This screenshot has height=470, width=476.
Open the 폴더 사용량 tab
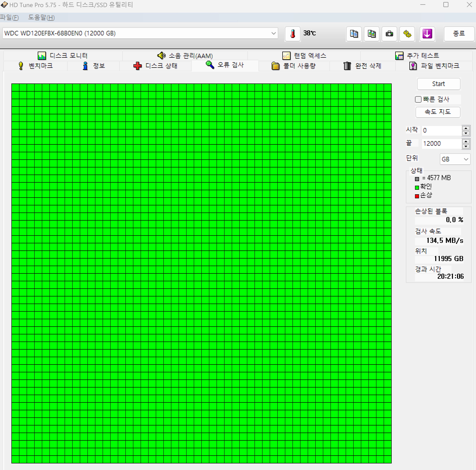(x=294, y=66)
